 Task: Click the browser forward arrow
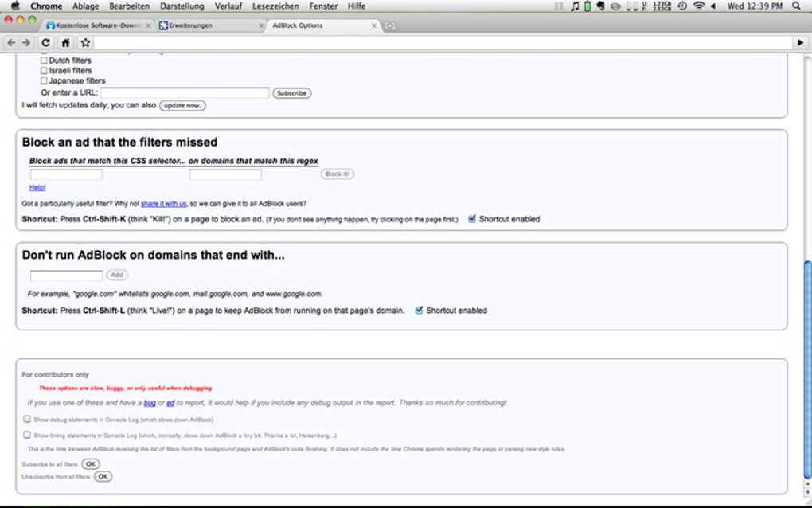click(x=26, y=43)
